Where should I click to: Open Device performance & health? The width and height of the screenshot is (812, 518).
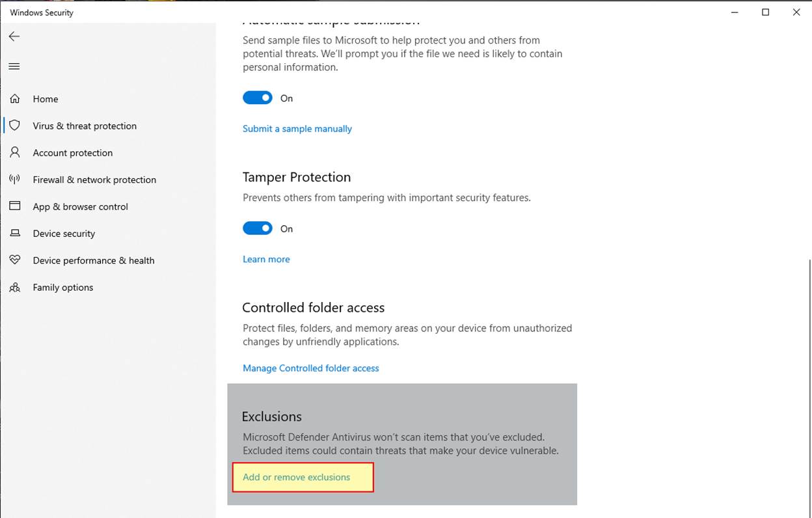point(94,260)
